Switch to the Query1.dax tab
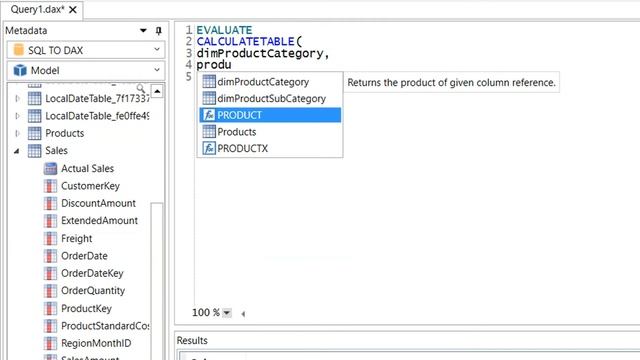 click(37, 9)
